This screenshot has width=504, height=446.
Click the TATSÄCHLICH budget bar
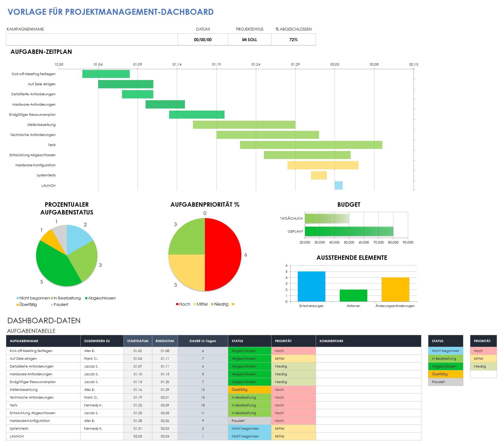coord(327,218)
